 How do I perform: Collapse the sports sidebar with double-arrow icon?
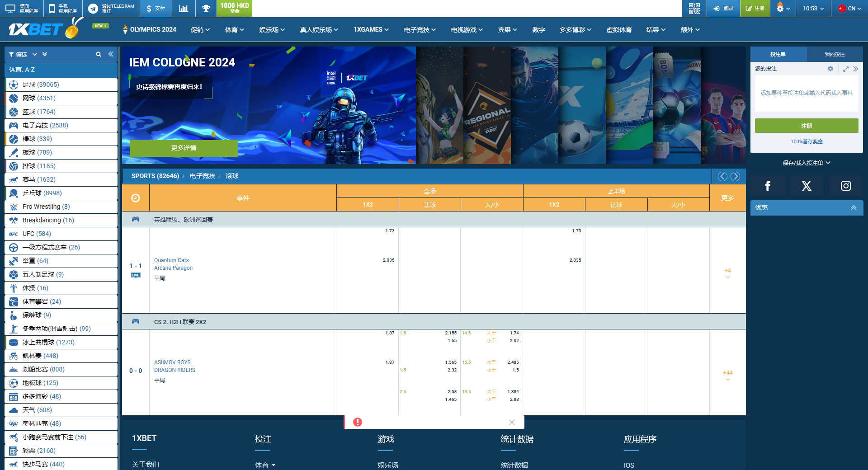point(111,54)
